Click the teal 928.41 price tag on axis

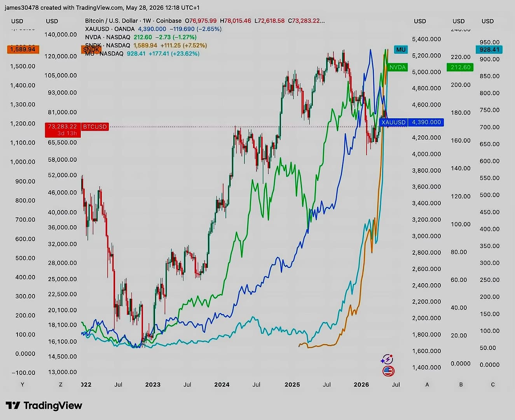(x=489, y=49)
